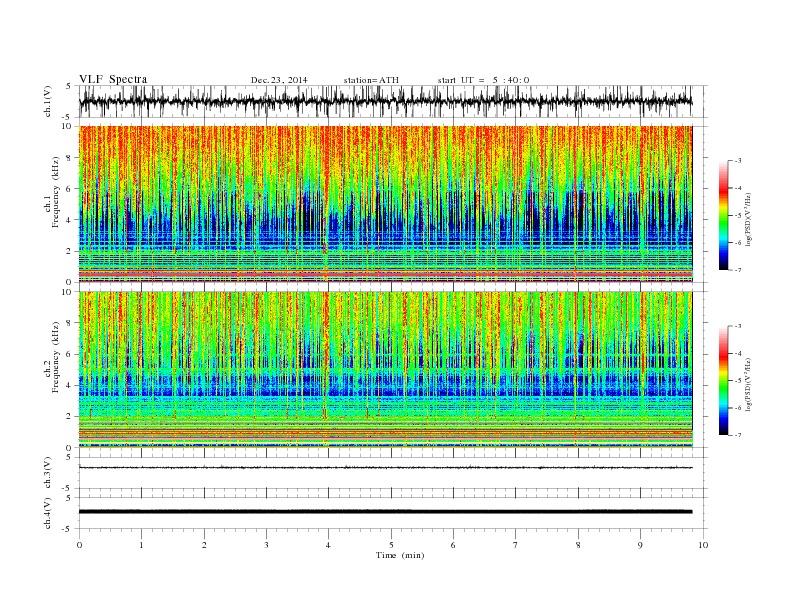
Task: Click time axis tick label "4"
Action: point(328,545)
